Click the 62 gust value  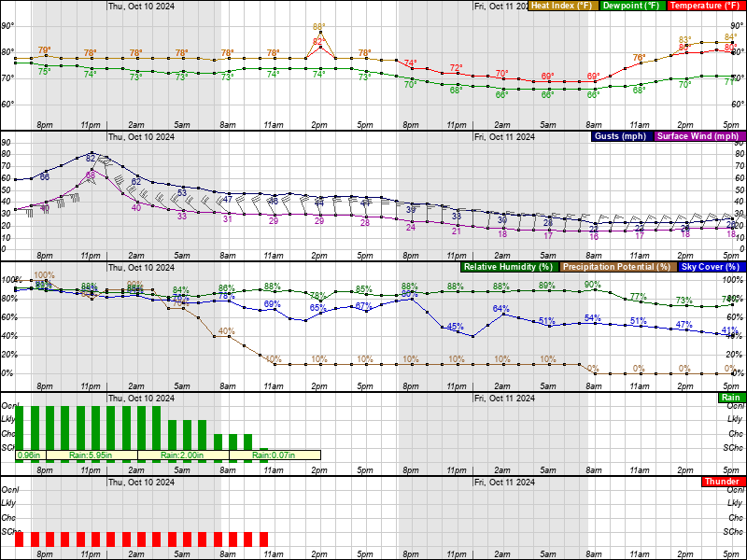136,182
